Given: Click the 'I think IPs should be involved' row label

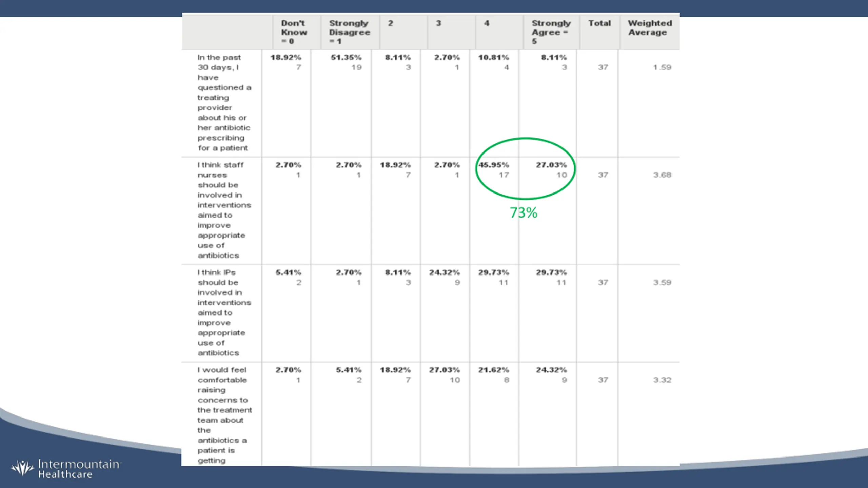Looking at the screenshot, I should pos(224,312).
